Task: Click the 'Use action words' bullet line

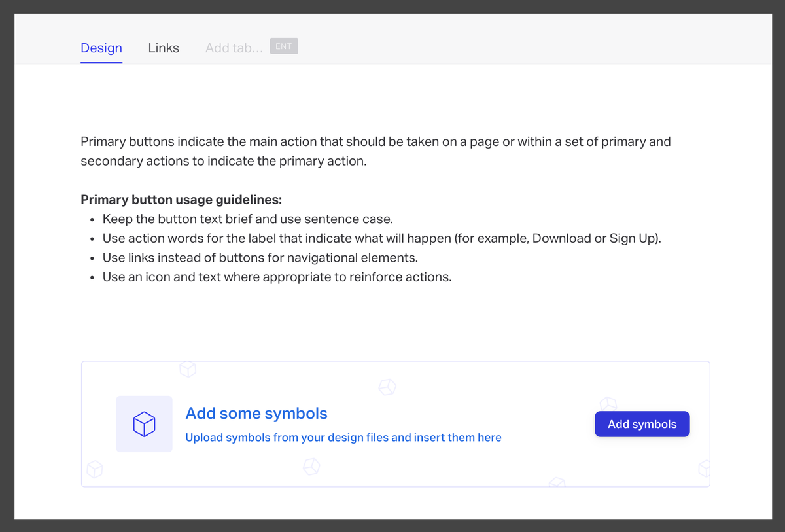Action: 381,238
